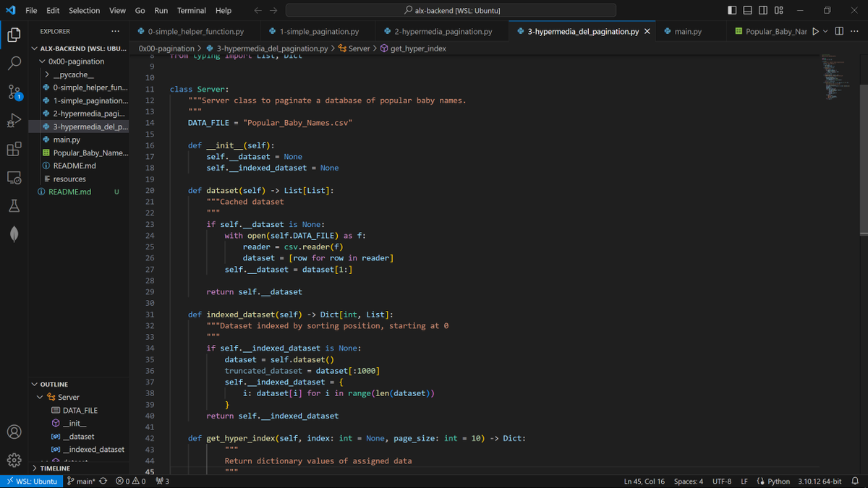868x488 pixels.
Task: Toggle the Primary Side Bar
Action: tap(732, 10)
